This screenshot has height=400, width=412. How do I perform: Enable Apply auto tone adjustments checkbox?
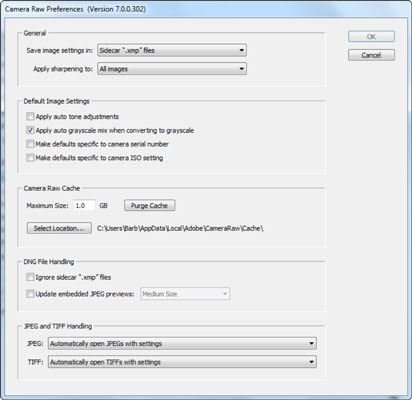tap(30, 116)
